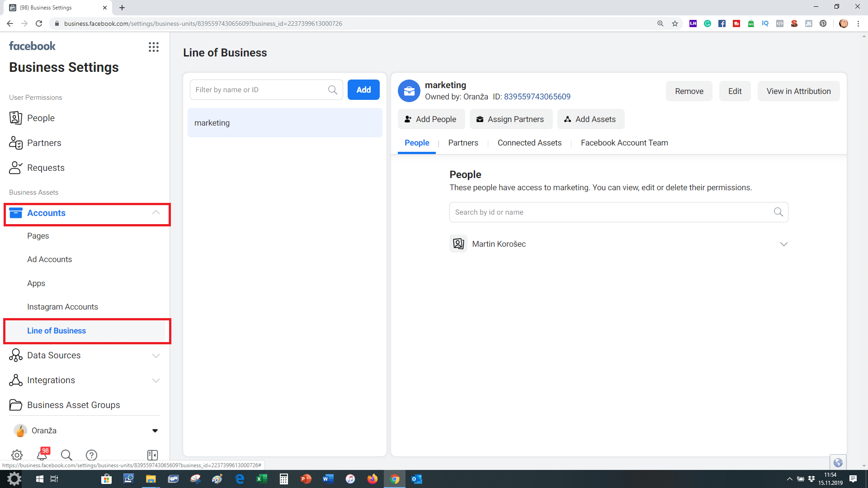Viewport: 868px width, 488px height.
Task: Click the Assign Partners button
Action: 509,119
